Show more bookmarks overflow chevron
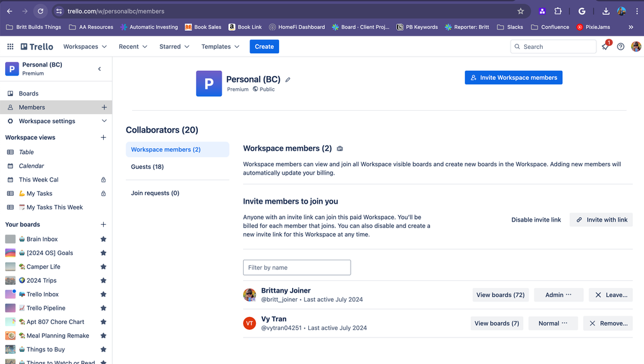The width and height of the screenshot is (644, 364). [631, 27]
